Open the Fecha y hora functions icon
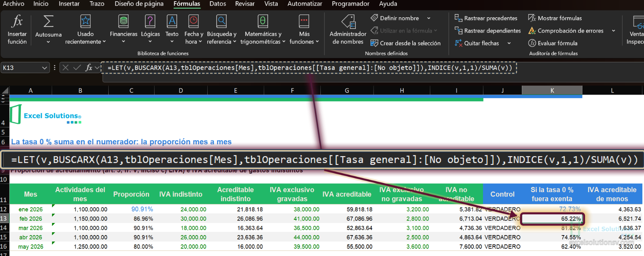This screenshot has height=256, width=644. coord(194,21)
